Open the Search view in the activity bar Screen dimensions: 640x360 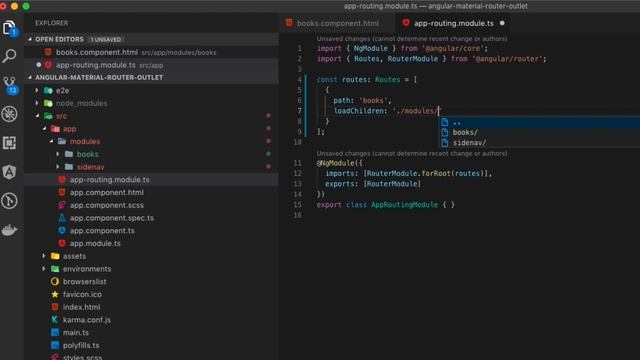9,56
